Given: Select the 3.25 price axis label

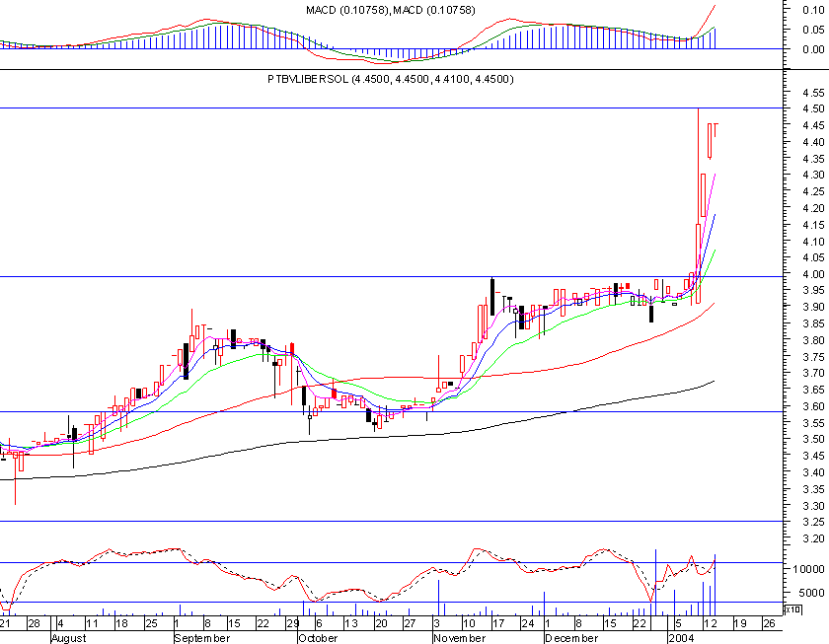Looking at the screenshot, I should (813, 522).
